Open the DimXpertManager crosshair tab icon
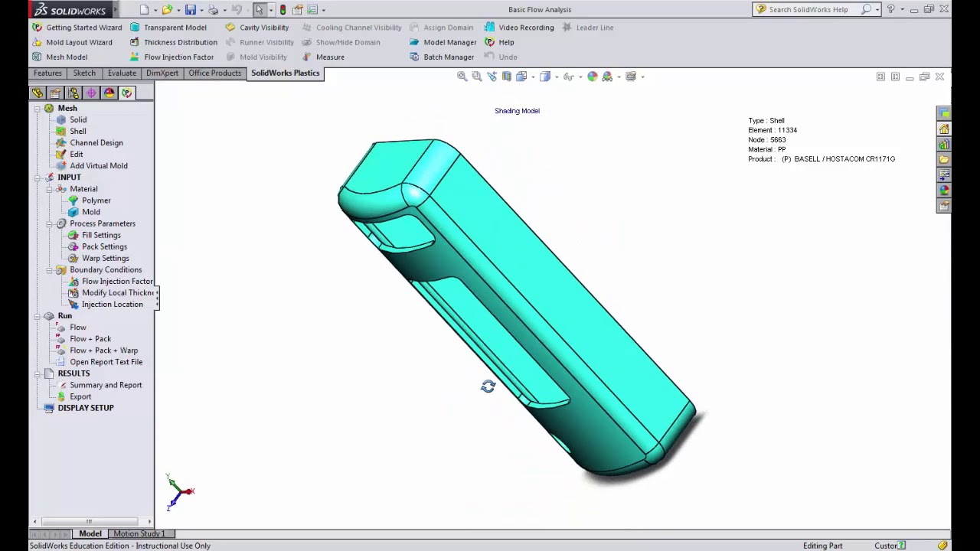 (x=91, y=93)
